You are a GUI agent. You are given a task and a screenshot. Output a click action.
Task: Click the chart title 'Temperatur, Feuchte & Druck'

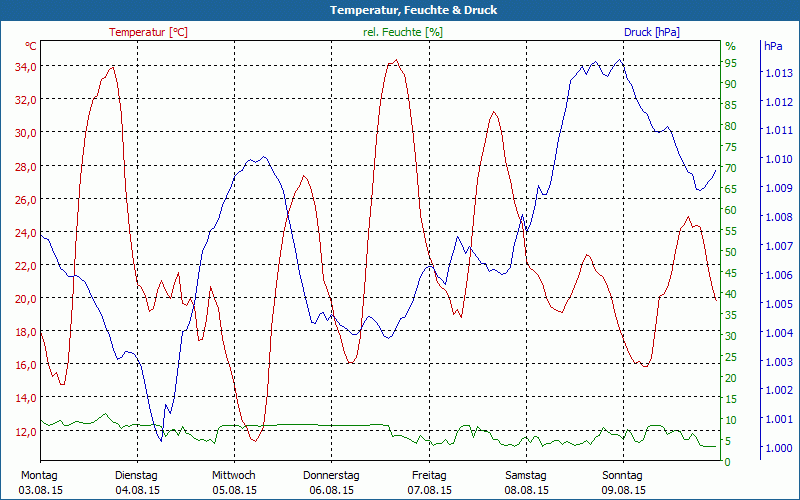(400, 10)
